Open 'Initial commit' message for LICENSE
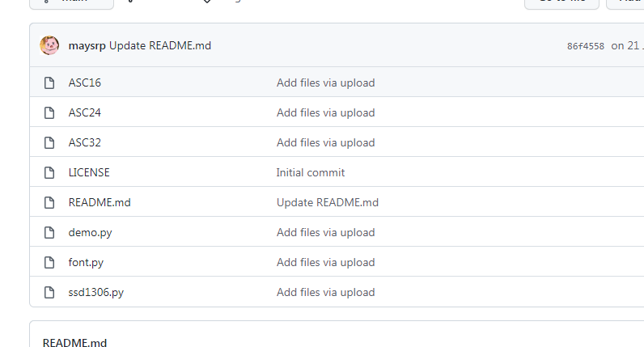The height and width of the screenshot is (347, 644). point(311,172)
